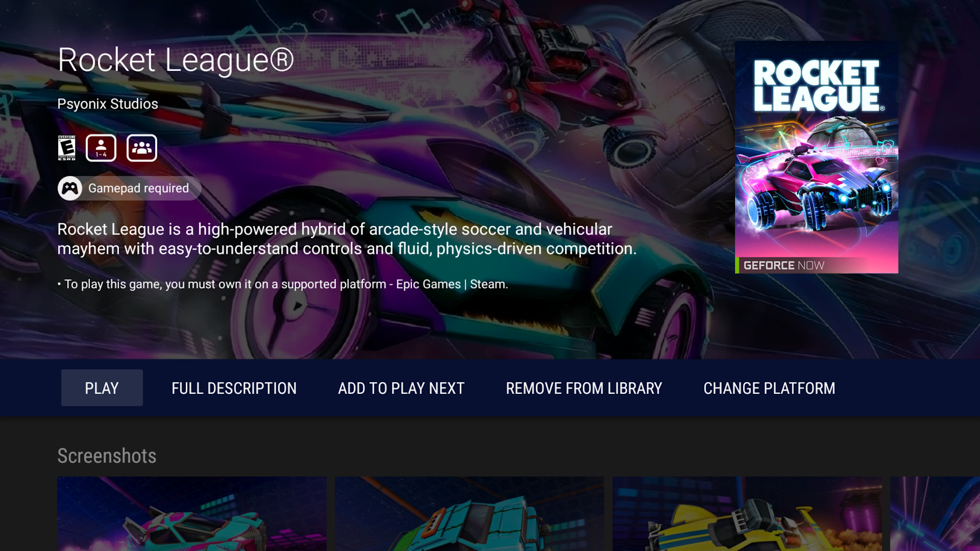Open the CHANGE PLATFORM option
Image resolution: width=980 pixels, height=551 pixels.
point(769,388)
